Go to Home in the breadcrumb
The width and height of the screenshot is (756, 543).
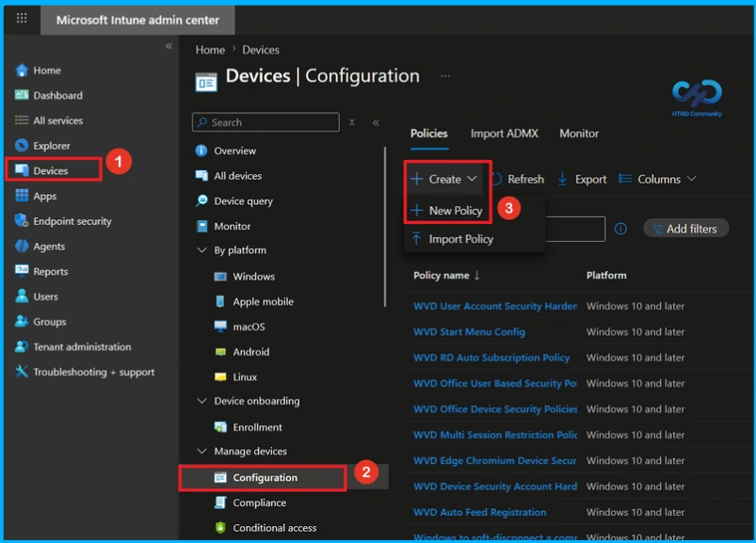coord(210,50)
